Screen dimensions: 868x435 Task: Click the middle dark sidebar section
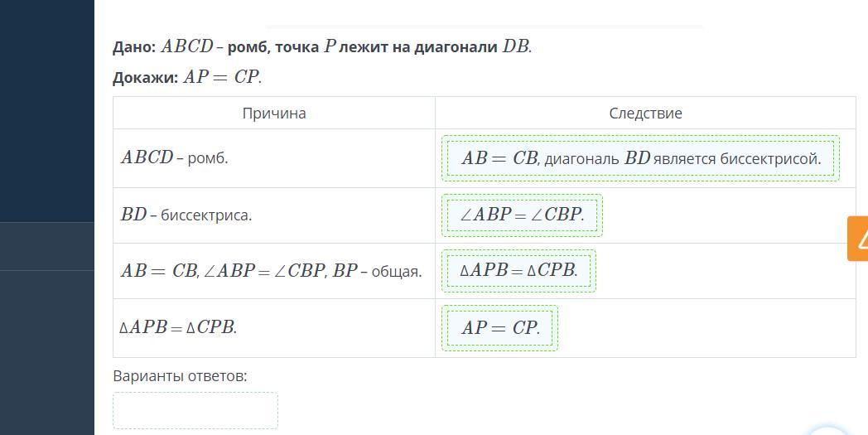click(x=47, y=246)
